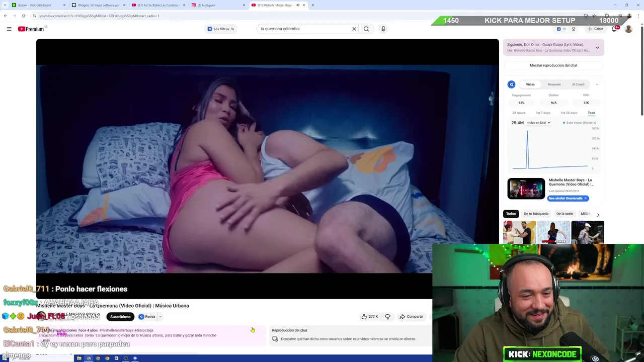Click the browser address bar URL
This screenshot has height=362, width=644.
tap(99, 16)
